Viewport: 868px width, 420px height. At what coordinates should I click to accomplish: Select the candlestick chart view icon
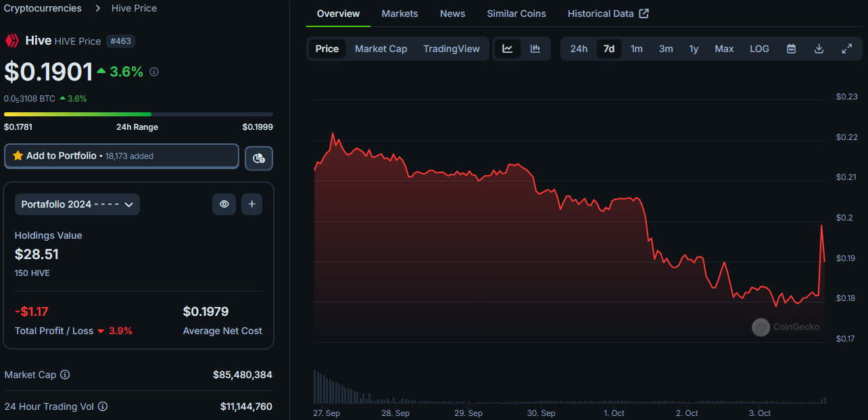click(x=535, y=49)
